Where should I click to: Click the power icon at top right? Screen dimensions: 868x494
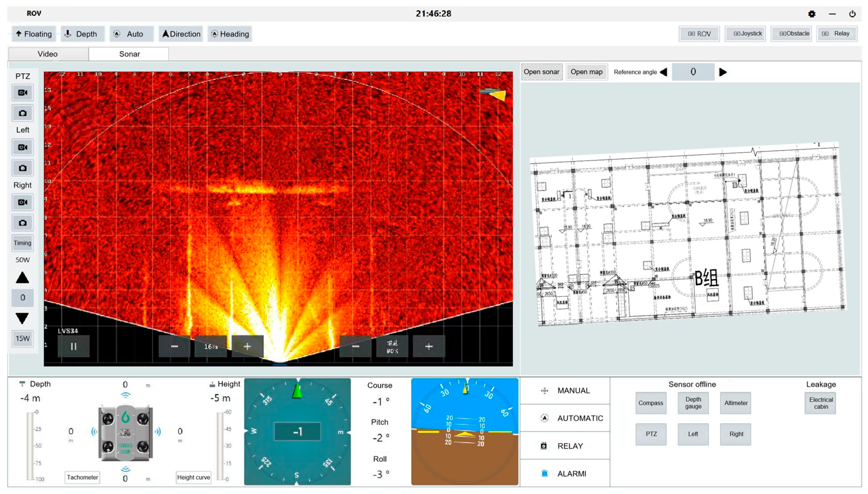pos(852,14)
